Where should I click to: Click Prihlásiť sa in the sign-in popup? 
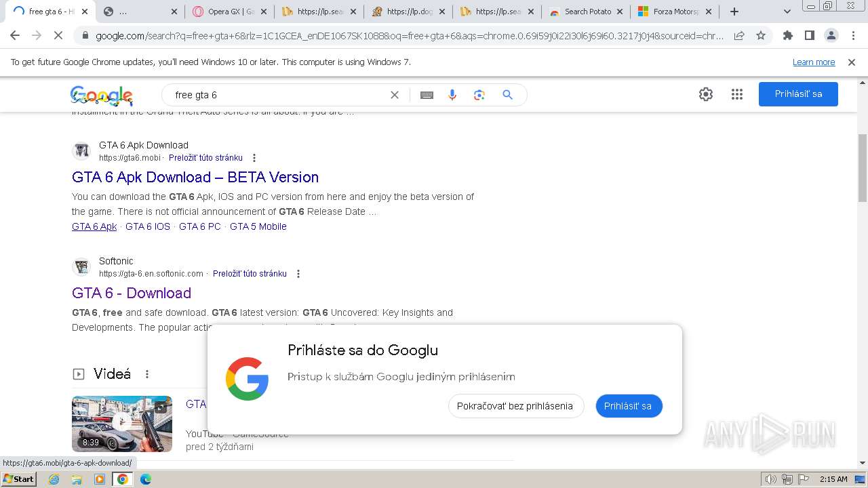(x=628, y=406)
